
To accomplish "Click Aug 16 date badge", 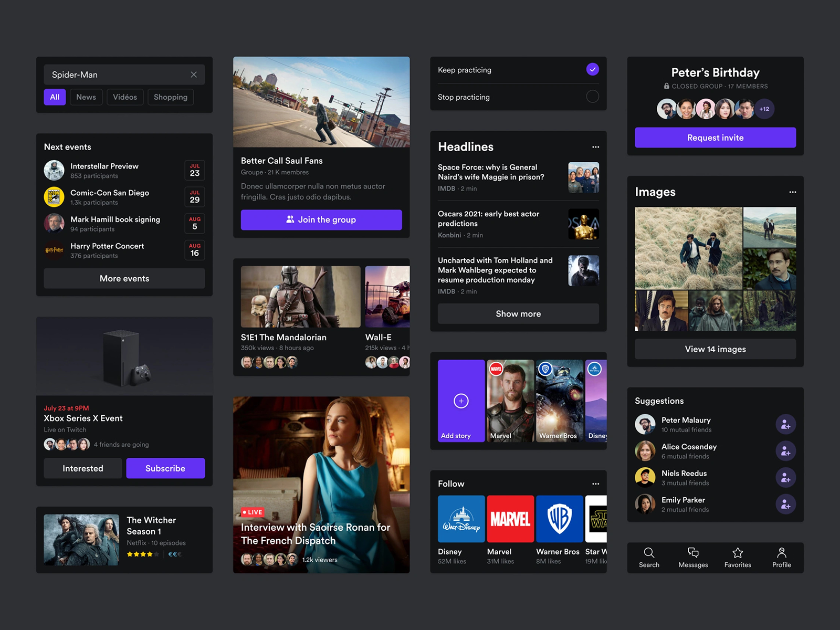I will [x=195, y=250].
